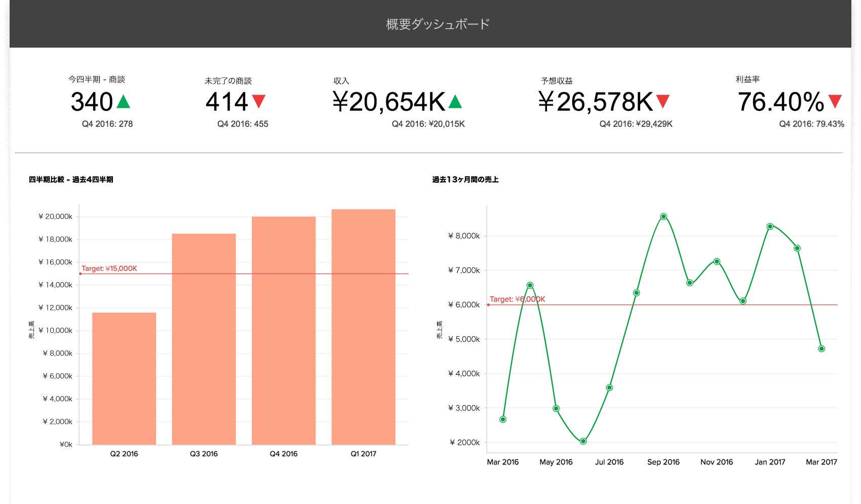This screenshot has width=861, height=504.
Task: Click the May 2016 data point
Action: click(x=556, y=408)
